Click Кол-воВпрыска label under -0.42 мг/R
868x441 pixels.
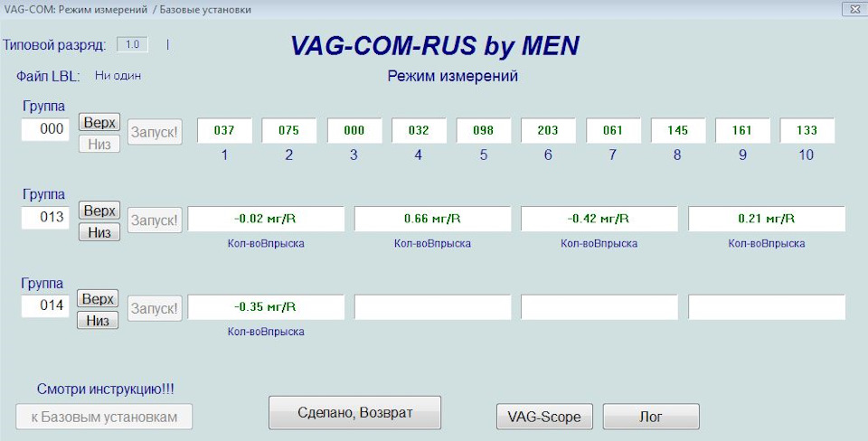[599, 243]
